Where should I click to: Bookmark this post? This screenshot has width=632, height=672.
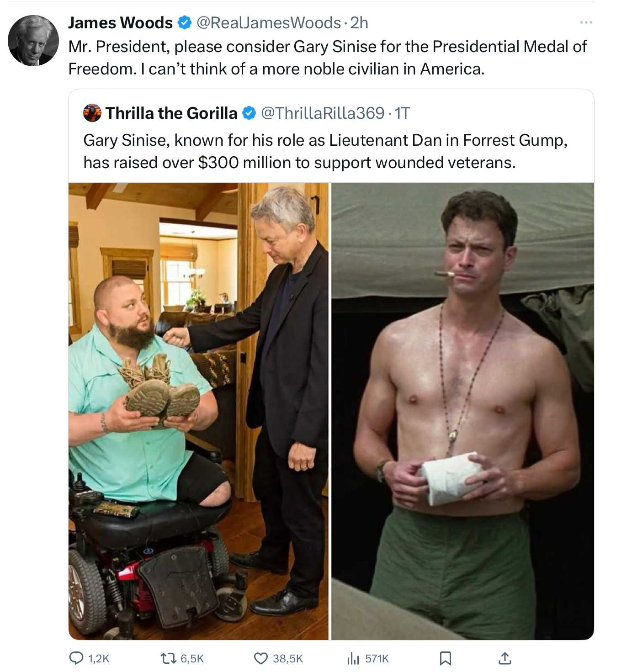click(446, 658)
